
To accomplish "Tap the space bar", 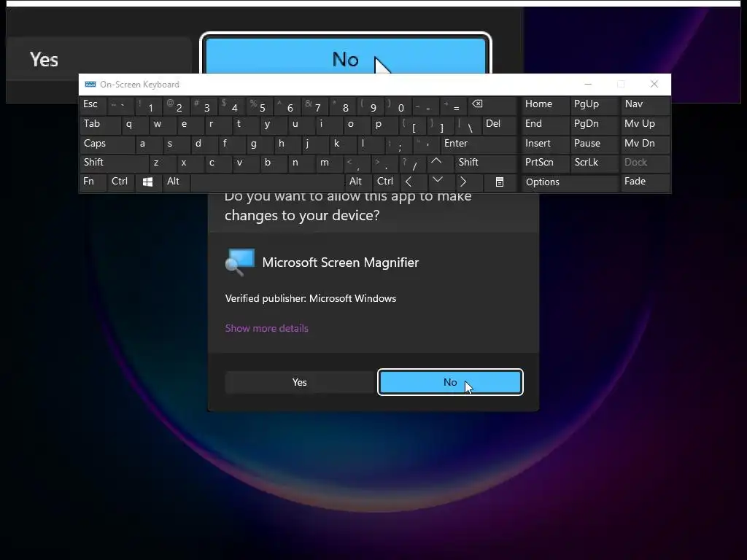I will (x=267, y=182).
